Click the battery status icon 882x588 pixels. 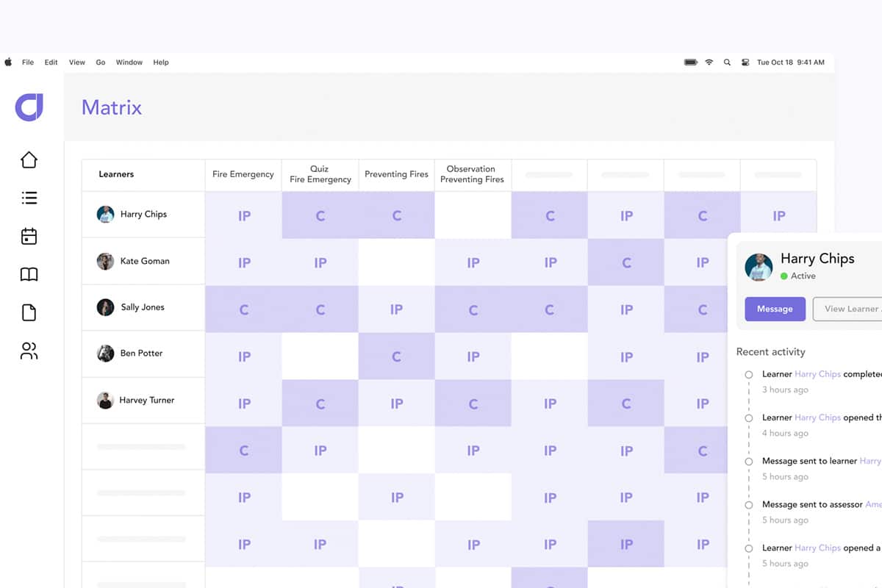pos(691,62)
